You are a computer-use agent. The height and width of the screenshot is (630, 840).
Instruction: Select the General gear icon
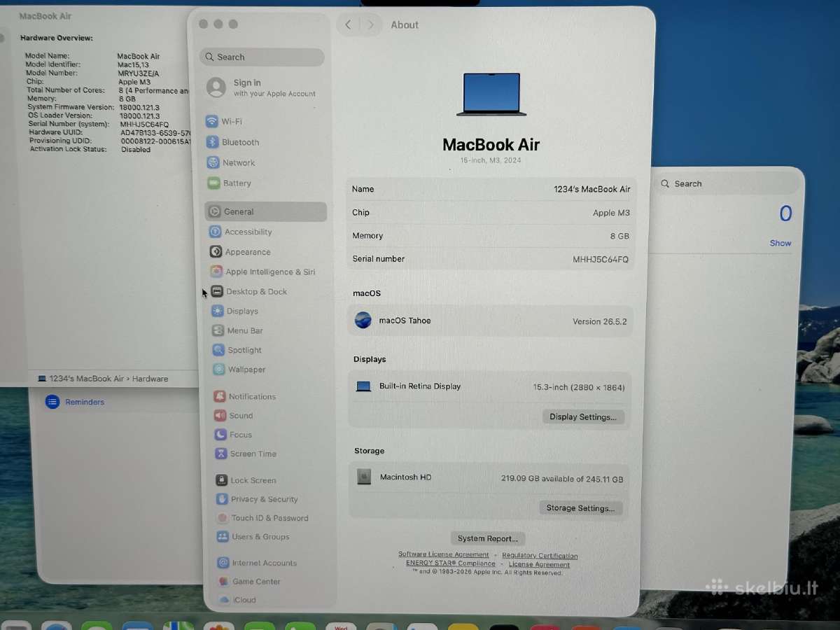pos(214,211)
